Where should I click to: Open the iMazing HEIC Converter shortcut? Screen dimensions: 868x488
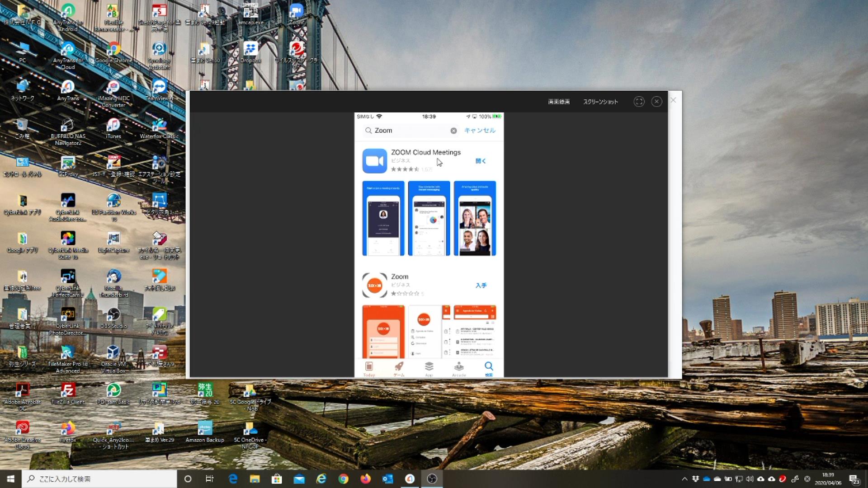[x=113, y=93]
